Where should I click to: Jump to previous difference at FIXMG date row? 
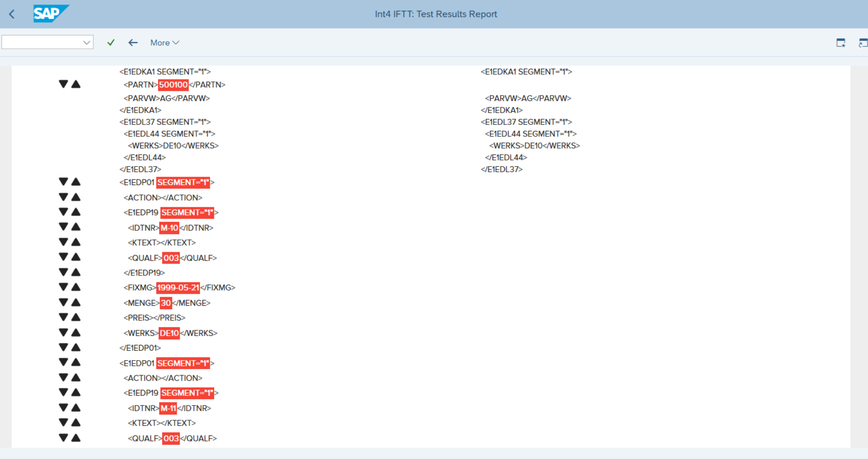pyautogui.click(x=76, y=287)
